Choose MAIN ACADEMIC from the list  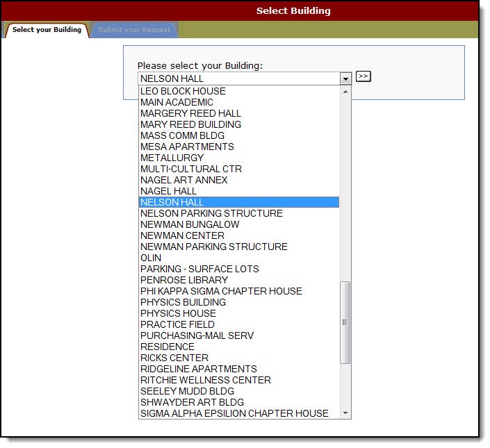177,102
